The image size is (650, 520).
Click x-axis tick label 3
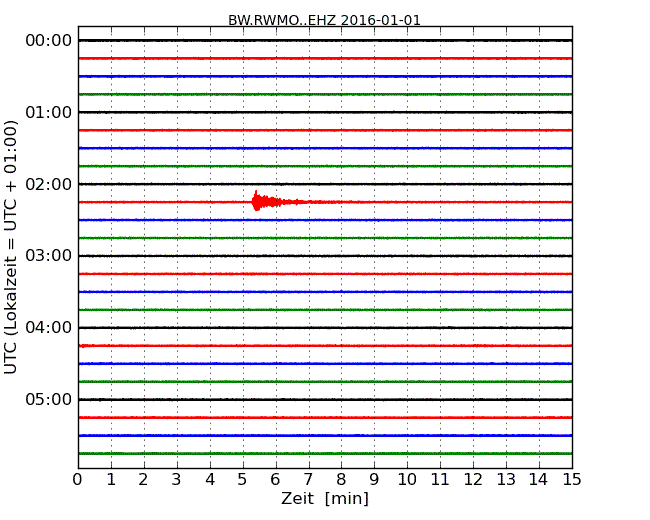(x=177, y=480)
